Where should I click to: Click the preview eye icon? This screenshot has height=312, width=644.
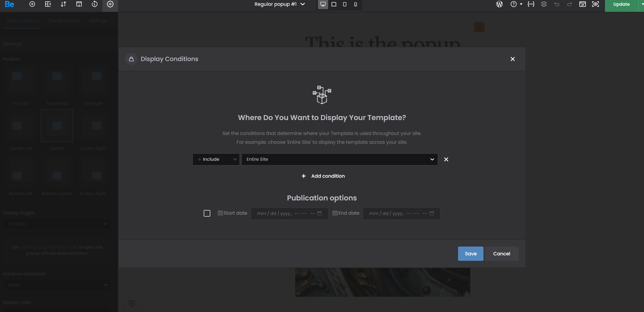point(595,4)
